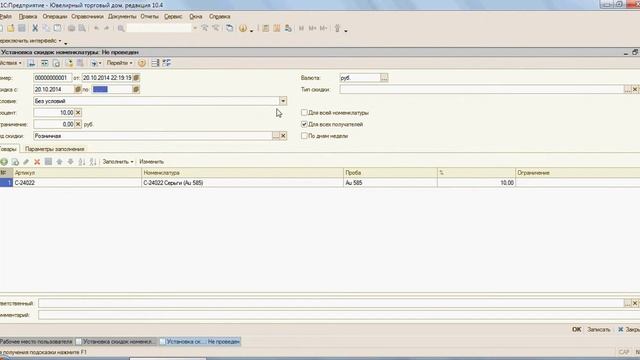Click the Комментарий input field
Image resolution: width=640 pixels, height=360 pixels.
338,315
